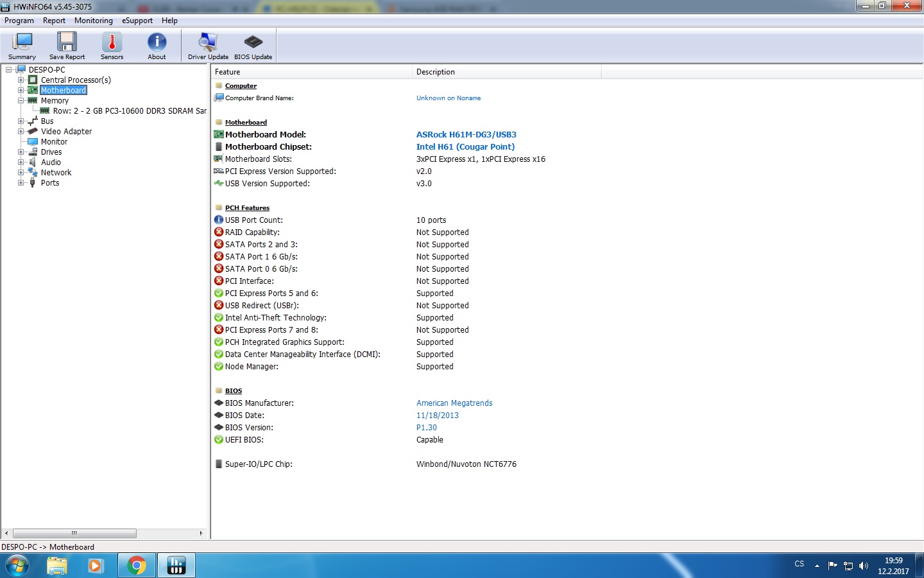Click the tree panel horizontal scrollbar

[74, 533]
